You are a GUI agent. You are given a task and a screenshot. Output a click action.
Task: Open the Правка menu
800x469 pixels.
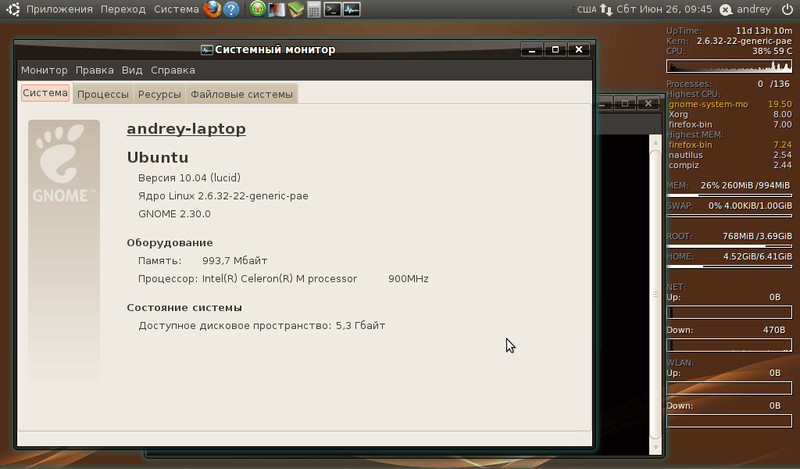click(94, 70)
